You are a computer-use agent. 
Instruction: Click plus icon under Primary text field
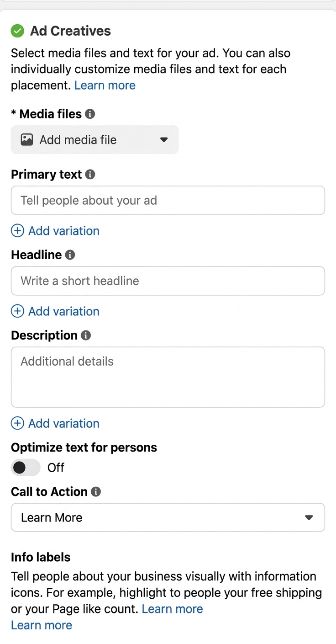[x=17, y=231]
